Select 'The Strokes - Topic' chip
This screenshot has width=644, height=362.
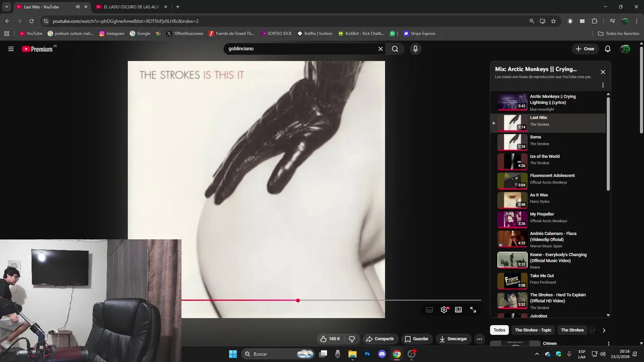click(x=533, y=330)
